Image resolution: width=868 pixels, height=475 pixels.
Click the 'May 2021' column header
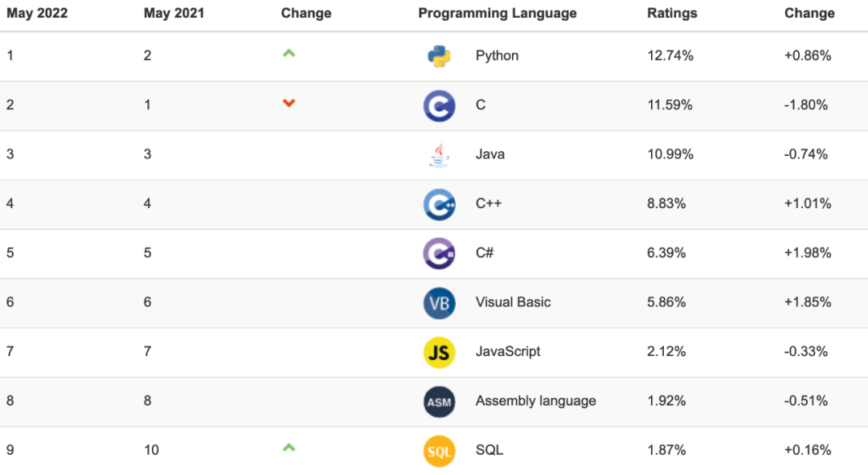click(174, 14)
